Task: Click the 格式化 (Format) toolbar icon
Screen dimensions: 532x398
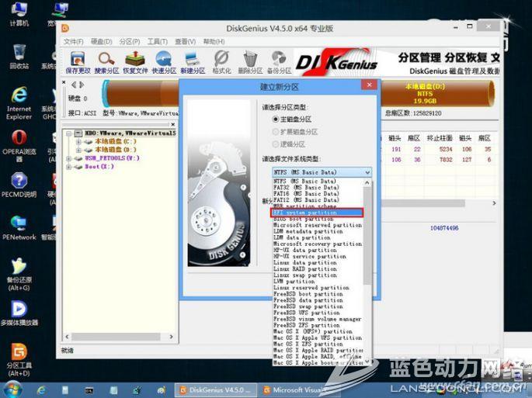Action: (221, 60)
